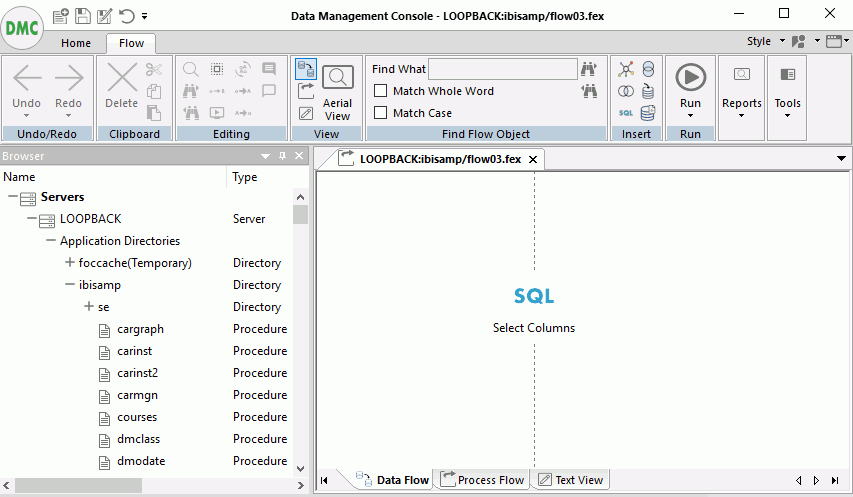Click the New icon in quick access toolbar
Screen dimensions: 853x497
(x=60, y=16)
